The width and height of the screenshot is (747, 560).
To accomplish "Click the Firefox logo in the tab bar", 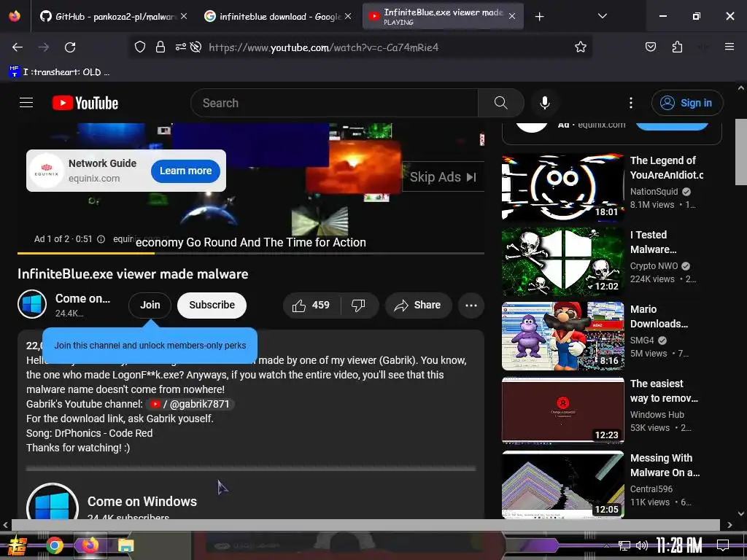I will [15, 16].
